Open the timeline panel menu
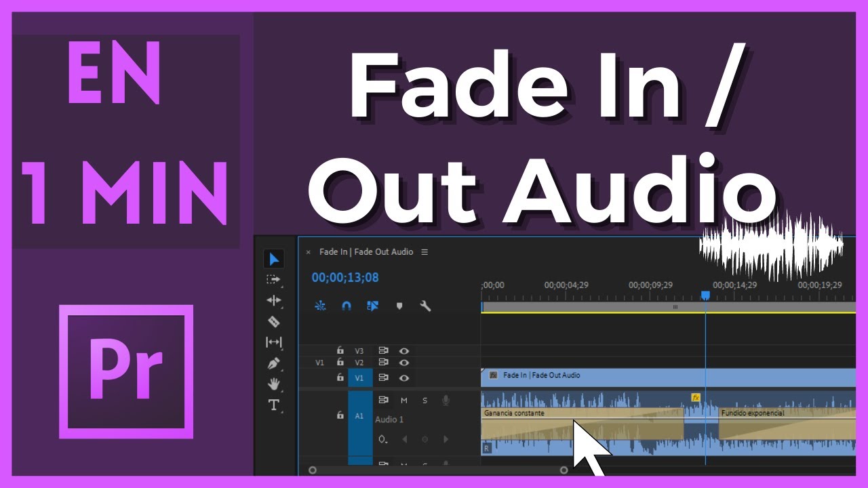868x488 pixels. coord(425,252)
